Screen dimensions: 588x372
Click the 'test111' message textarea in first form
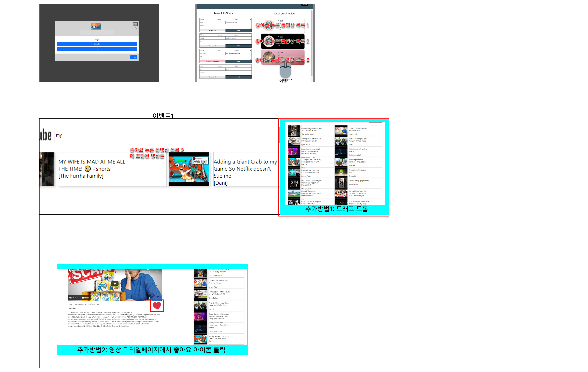(x=225, y=26)
